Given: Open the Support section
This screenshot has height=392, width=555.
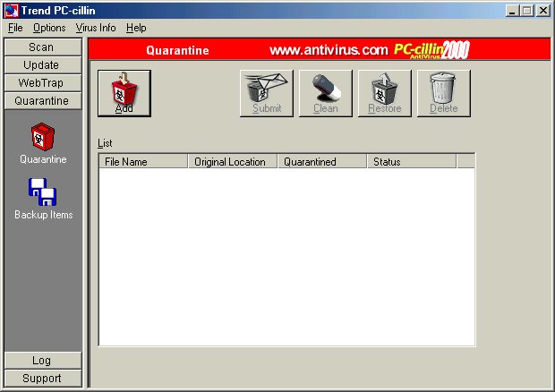Looking at the screenshot, I should coord(43,379).
